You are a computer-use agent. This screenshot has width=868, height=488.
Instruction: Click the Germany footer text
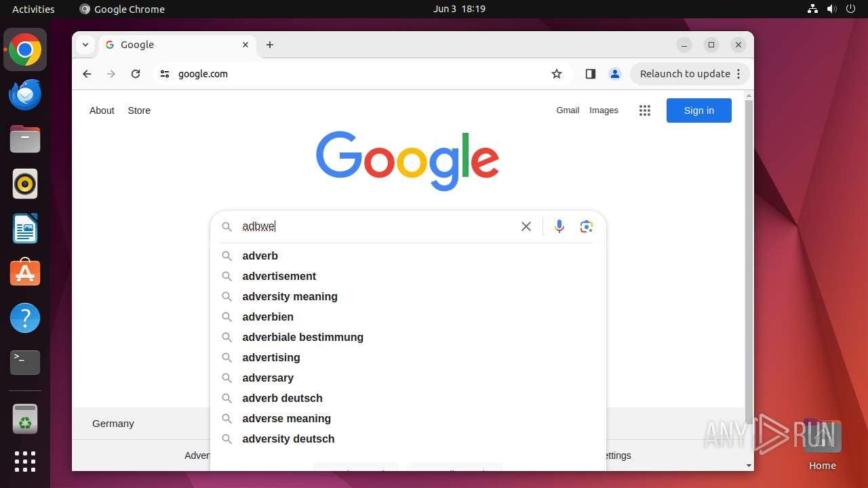[x=113, y=424]
